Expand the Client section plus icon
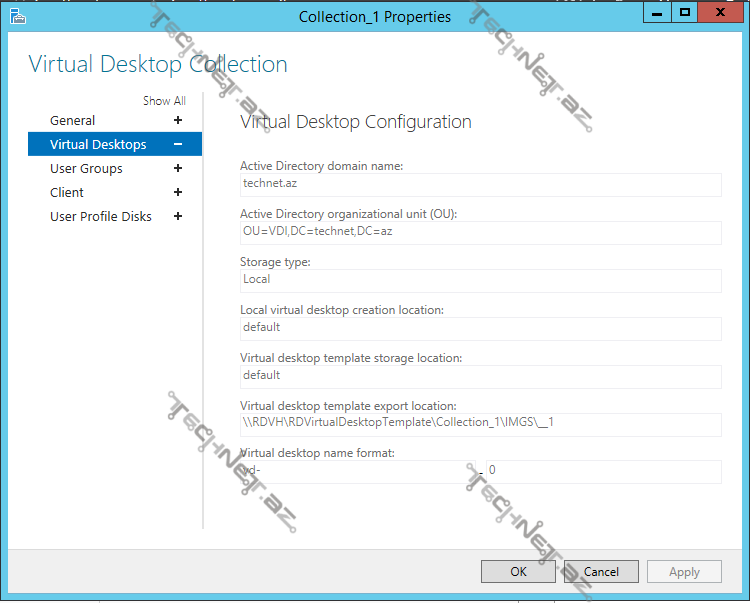The image size is (750, 603). click(178, 192)
